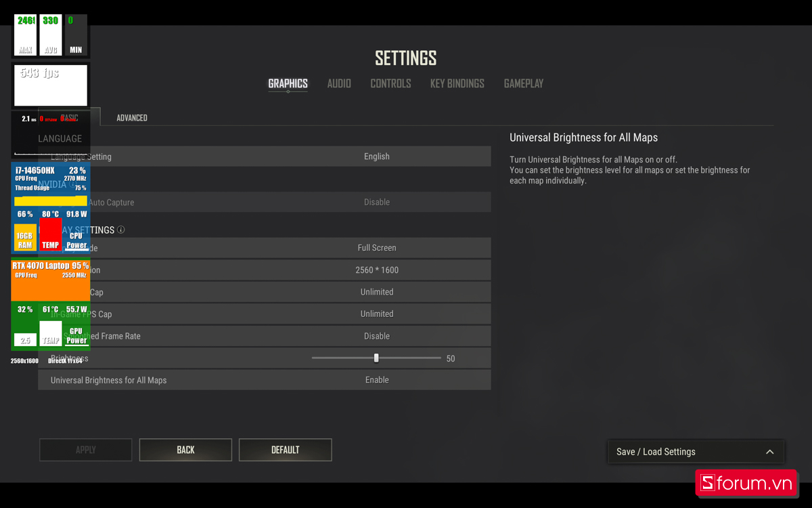Click the BACK button

click(x=185, y=450)
